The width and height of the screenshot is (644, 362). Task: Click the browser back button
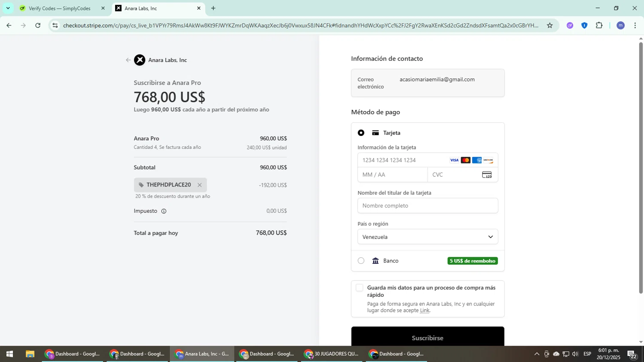9,25
